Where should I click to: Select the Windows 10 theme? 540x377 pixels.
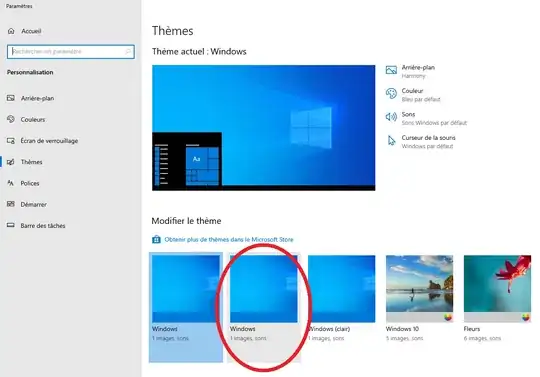point(419,299)
